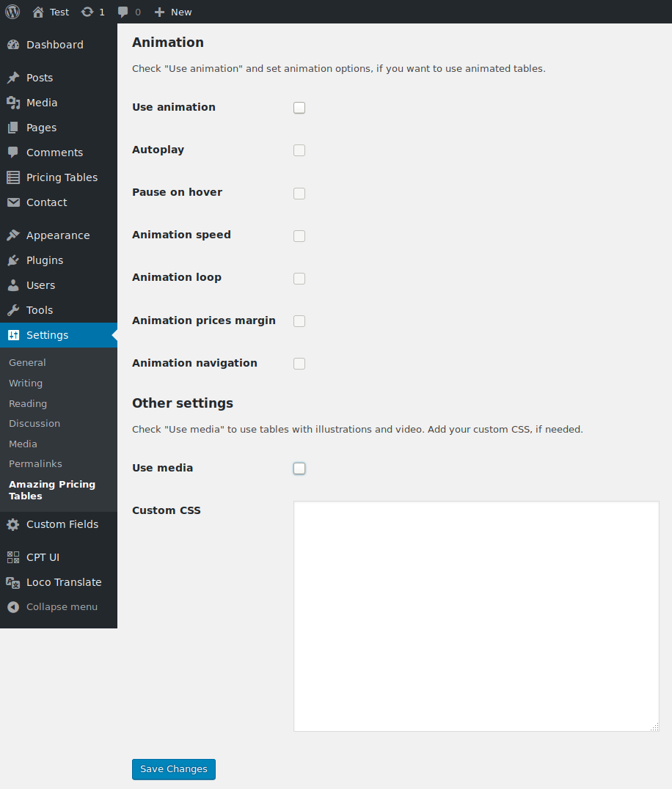This screenshot has width=672, height=789.
Task: Open Amazing Pricing Tables settings
Action: [x=52, y=490]
